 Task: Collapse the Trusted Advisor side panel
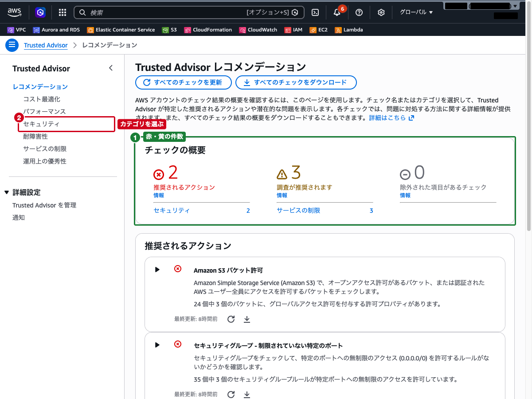coord(111,68)
